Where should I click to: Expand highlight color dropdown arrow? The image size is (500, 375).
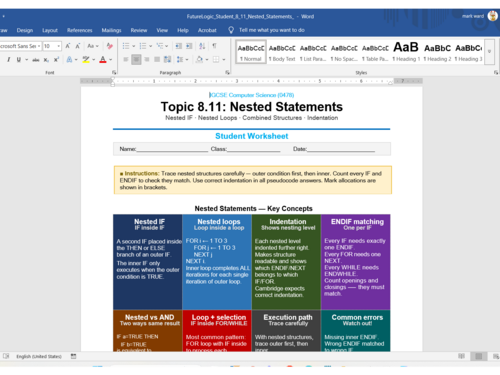coord(94,60)
